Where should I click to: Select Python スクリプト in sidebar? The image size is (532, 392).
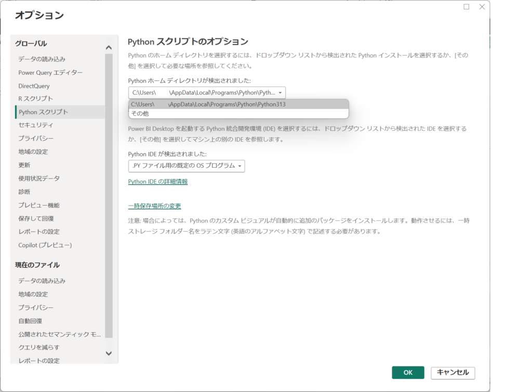click(x=60, y=112)
